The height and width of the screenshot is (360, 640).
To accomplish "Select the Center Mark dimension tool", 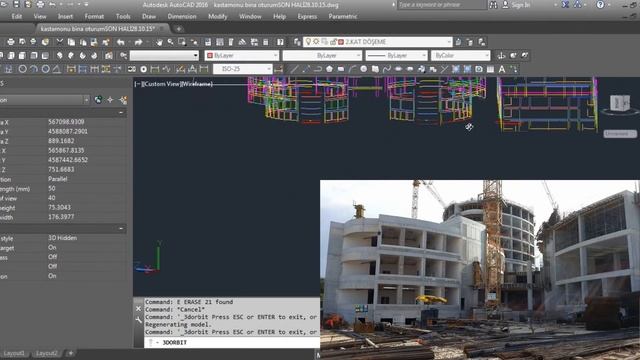I will 143,69.
